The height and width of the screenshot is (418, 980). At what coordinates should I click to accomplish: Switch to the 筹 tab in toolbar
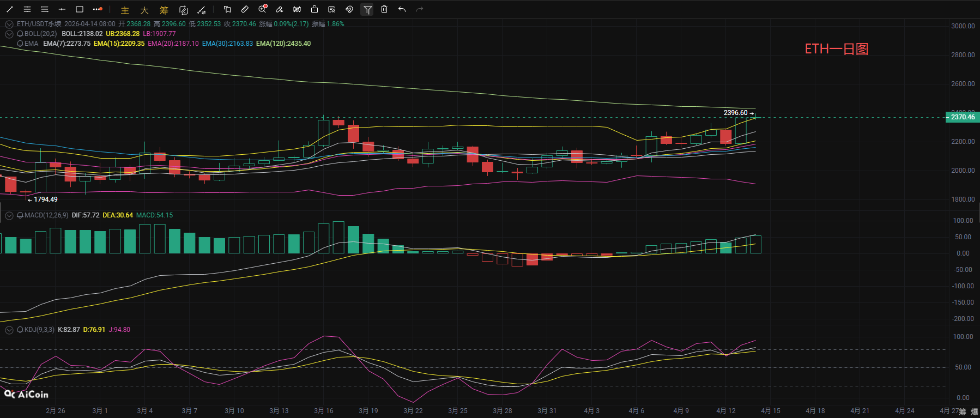(164, 10)
